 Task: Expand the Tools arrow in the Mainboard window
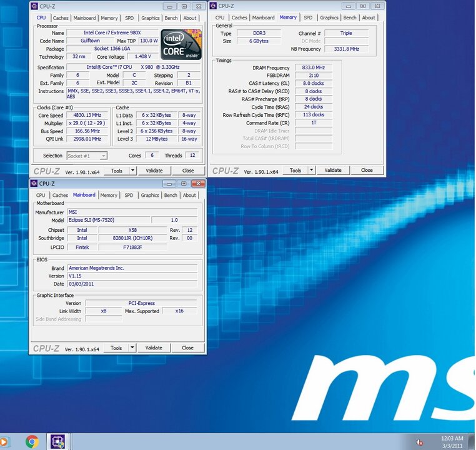tap(132, 347)
